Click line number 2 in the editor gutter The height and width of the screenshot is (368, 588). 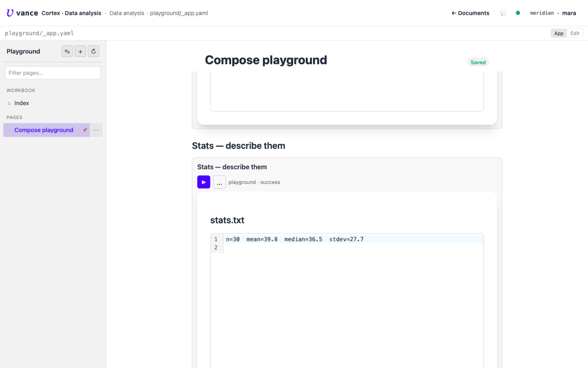(x=216, y=247)
